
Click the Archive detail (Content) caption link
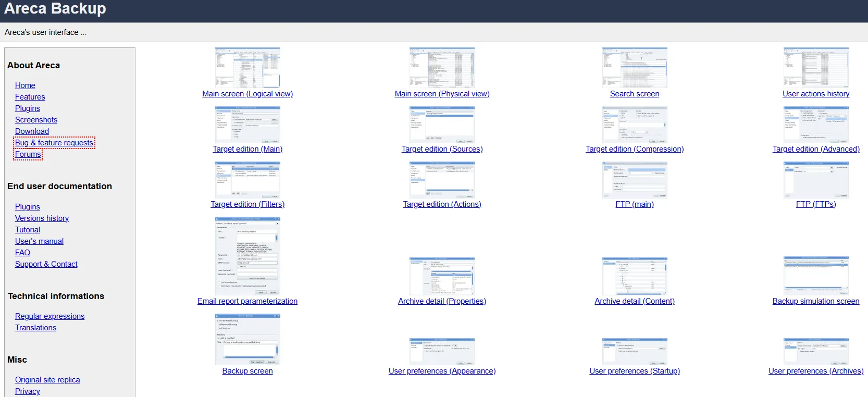[x=635, y=301]
